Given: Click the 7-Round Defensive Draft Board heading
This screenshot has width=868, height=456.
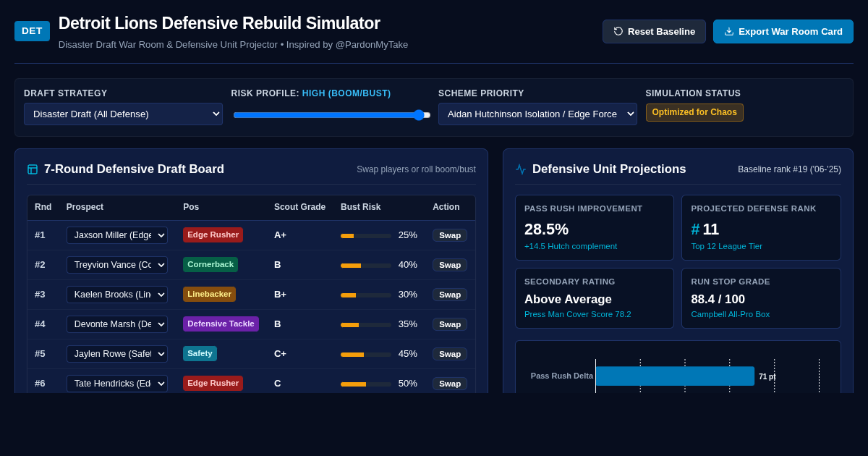Looking at the screenshot, I should [134, 169].
